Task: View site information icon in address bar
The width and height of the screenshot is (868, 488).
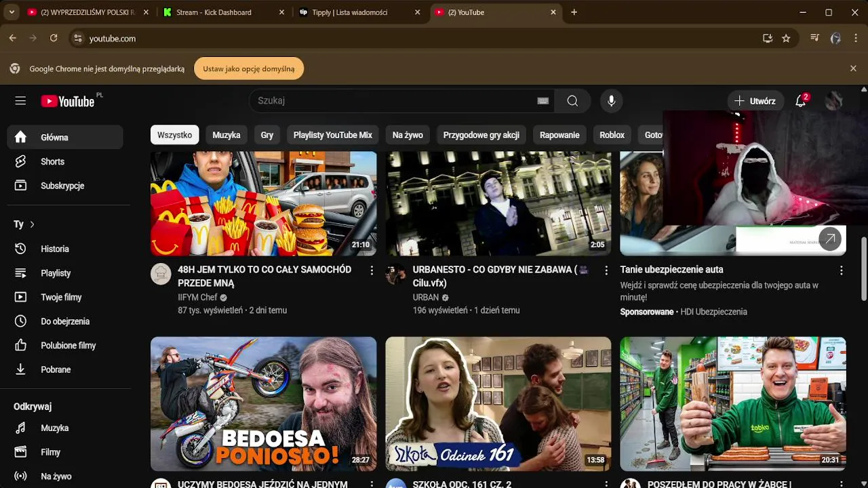Action: [77, 39]
